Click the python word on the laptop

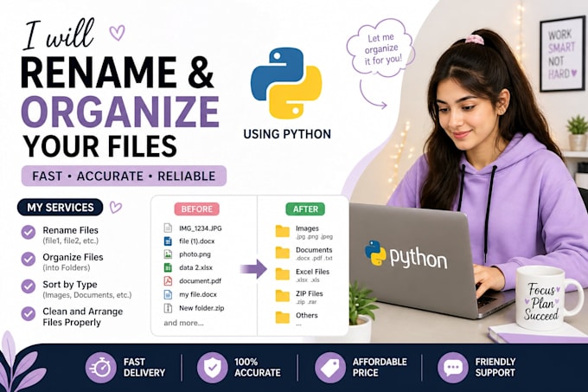[x=419, y=258]
